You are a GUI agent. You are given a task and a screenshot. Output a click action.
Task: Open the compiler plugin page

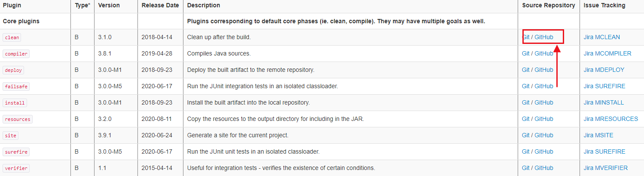(16, 54)
